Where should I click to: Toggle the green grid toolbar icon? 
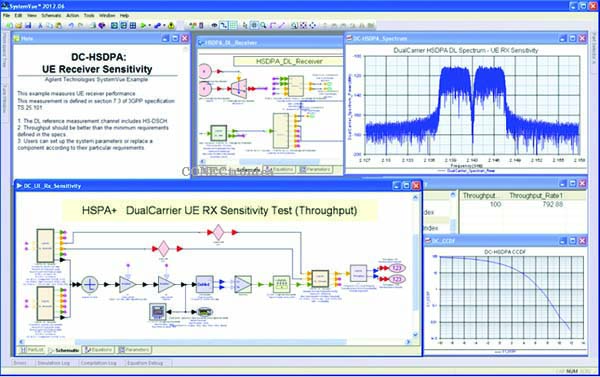coord(233,26)
